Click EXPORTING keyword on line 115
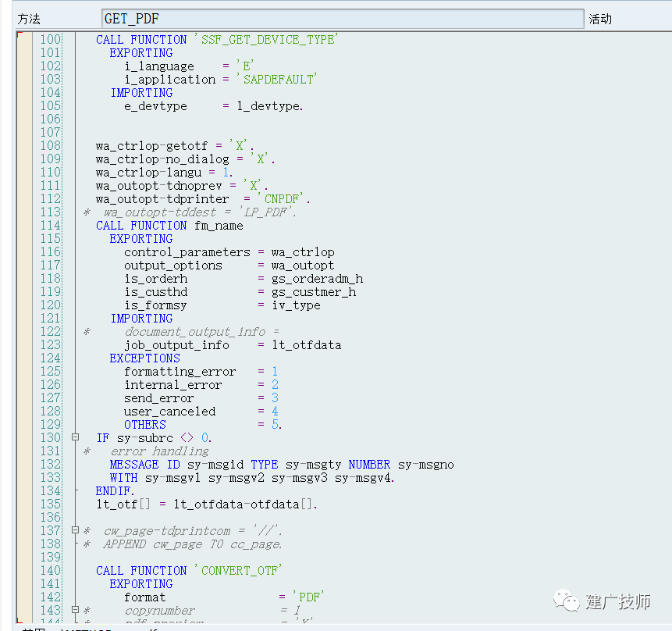672x631 pixels. 141,239
